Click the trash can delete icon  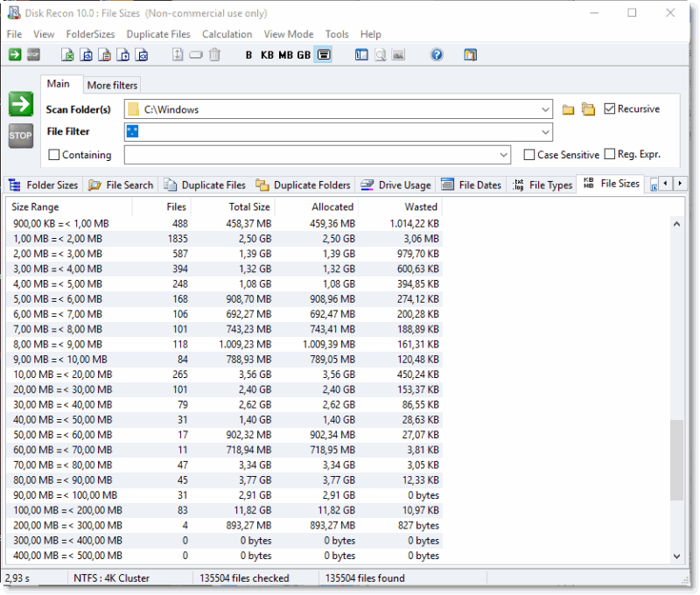pos(214,55)
